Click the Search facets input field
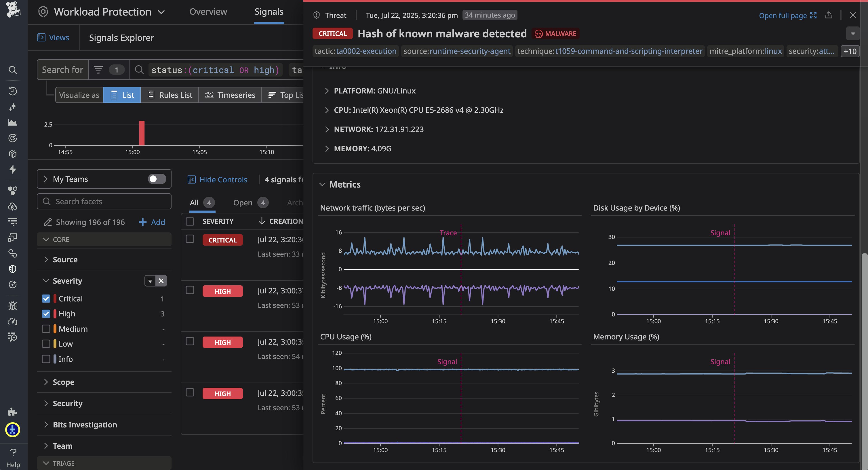The width and height of the screenshot is (868, 470). tap(104, 201)
